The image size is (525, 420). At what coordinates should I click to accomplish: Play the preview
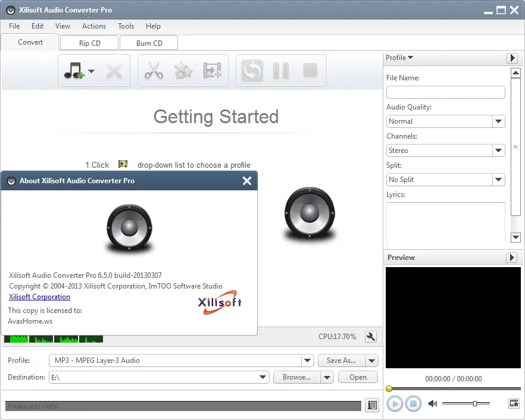[x=395, y=403]
